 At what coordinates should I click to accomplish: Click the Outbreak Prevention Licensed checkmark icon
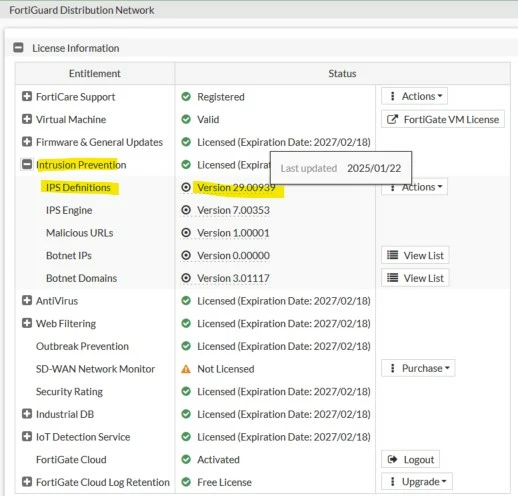pyautogui.click(x=186, y=346)
